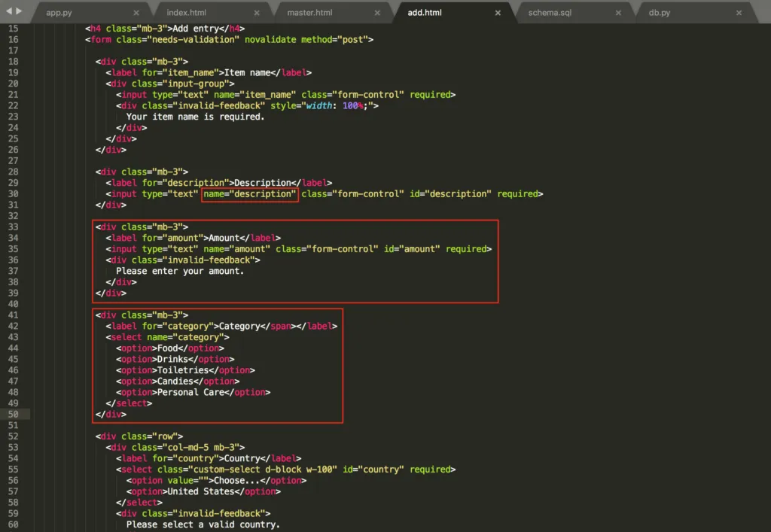Click the United States option line
The width and height of the screenshot is (771, 532).
[x=203, y=491]
